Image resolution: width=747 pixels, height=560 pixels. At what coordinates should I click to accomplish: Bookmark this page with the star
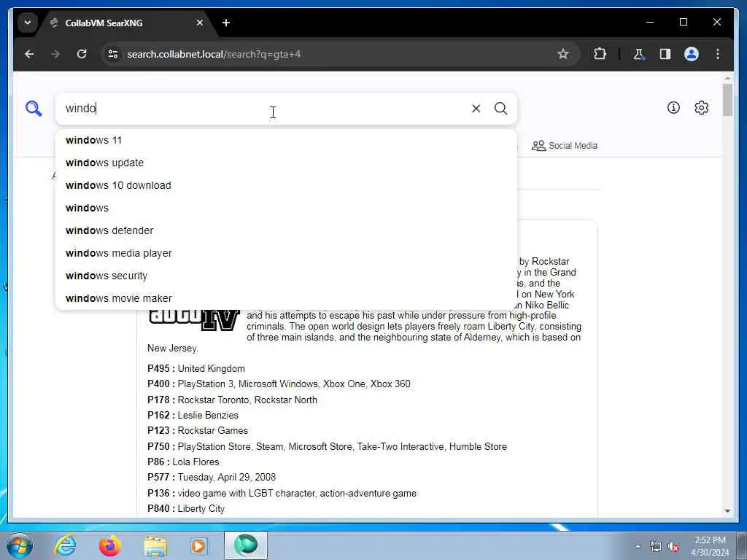point(562,54)
